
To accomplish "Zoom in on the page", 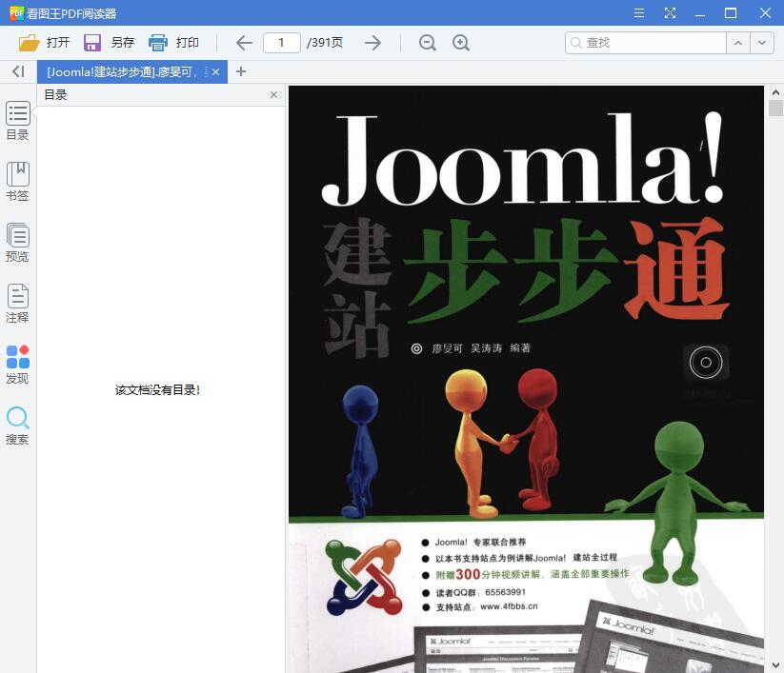I will click(x=461, y=43).
